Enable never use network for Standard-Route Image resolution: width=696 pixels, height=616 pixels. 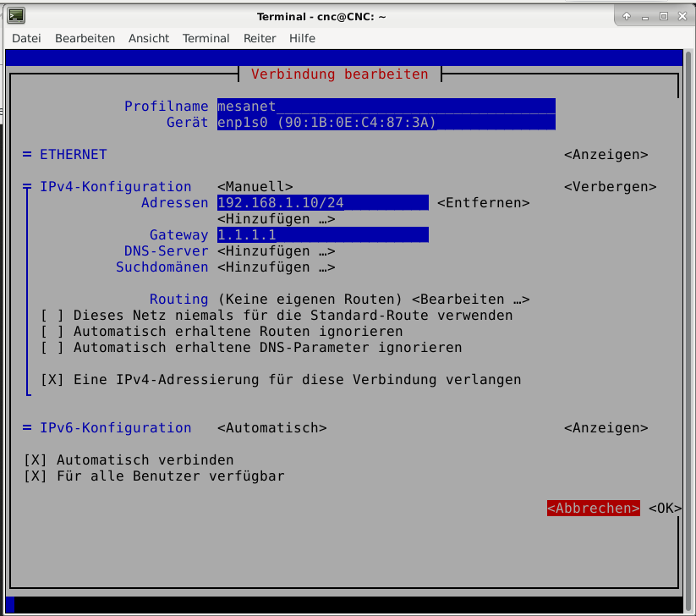(x=52, y=316)
